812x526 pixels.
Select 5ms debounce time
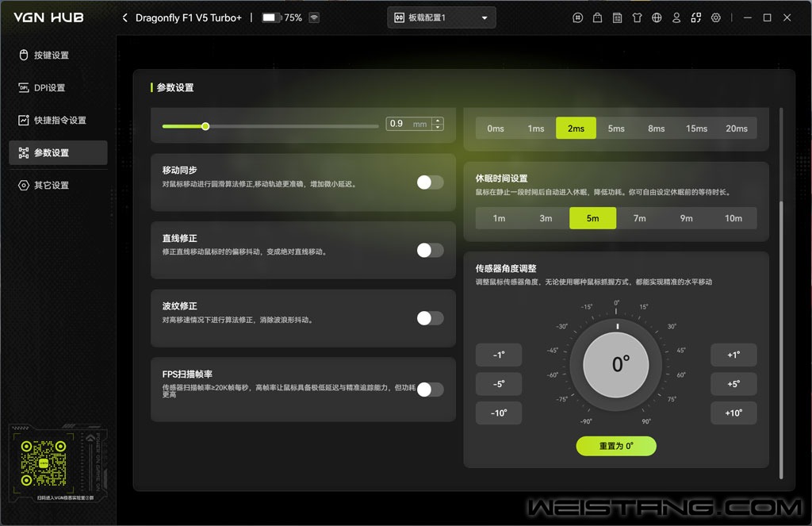click(616, 128)
